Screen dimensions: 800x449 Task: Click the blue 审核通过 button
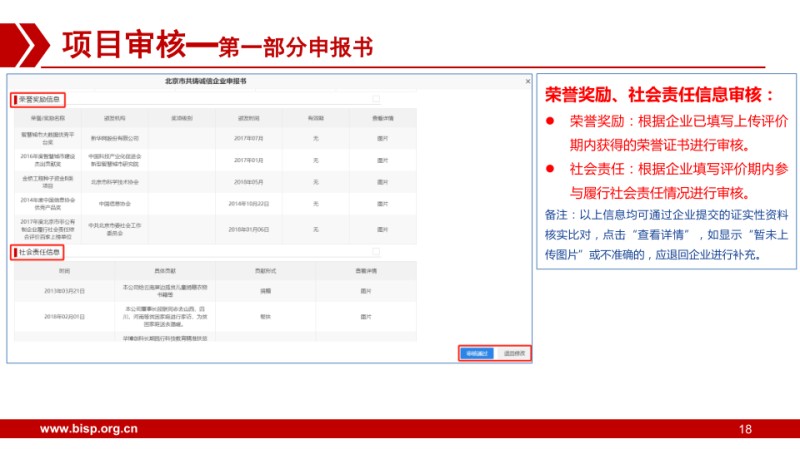click(475, 354)
